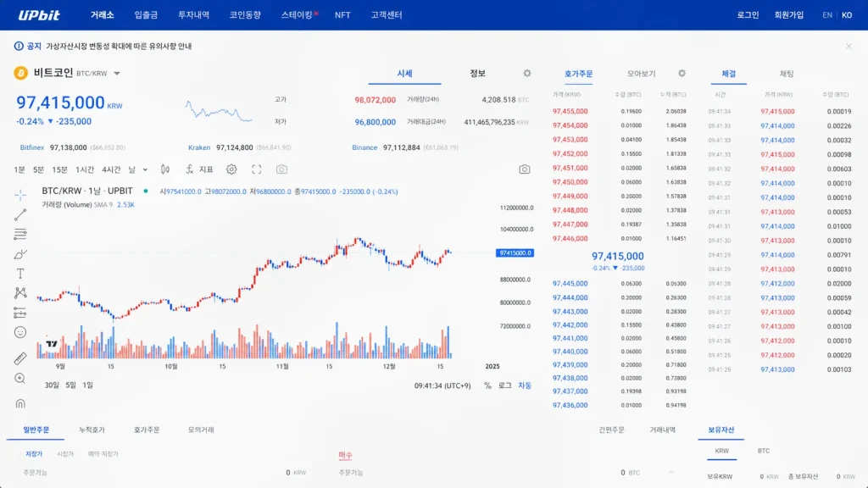The image size is (868, 488).
Task: Select 시장가 order type
Action: pyautogui.click(x=65, y=454)
